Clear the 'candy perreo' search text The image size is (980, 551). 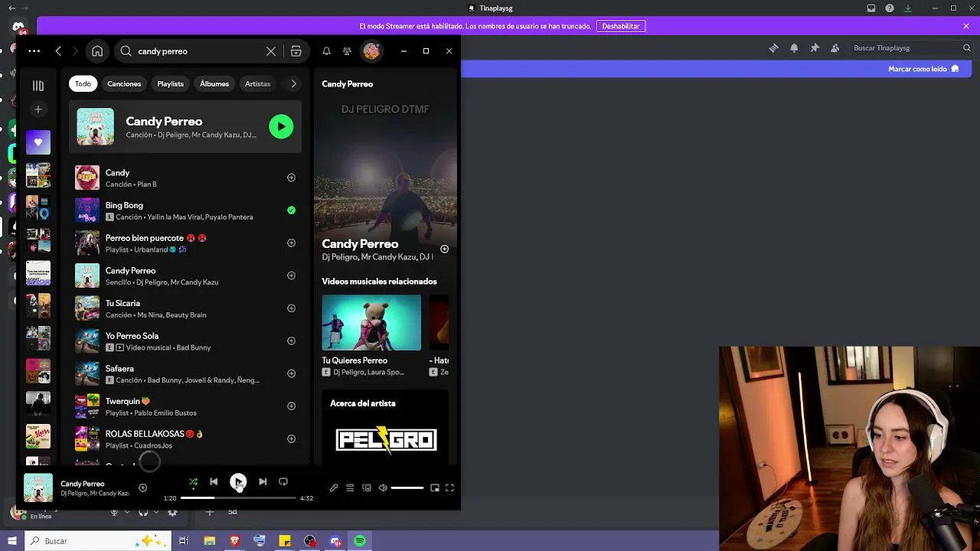(271, 51)
